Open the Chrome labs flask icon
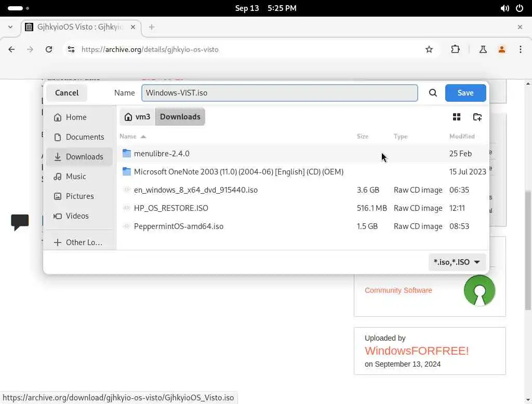 pos(483,49)
